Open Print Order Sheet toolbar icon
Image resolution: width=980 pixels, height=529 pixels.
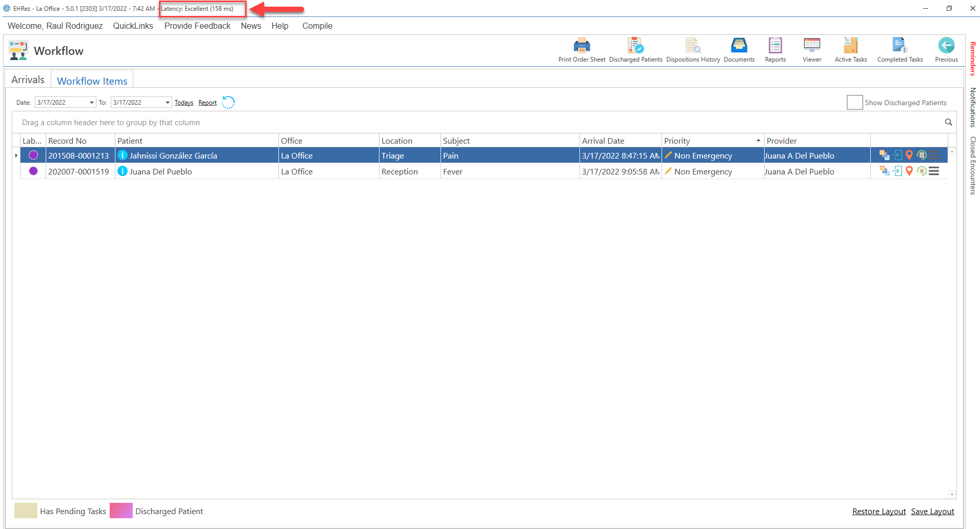(x=582, y=46)
